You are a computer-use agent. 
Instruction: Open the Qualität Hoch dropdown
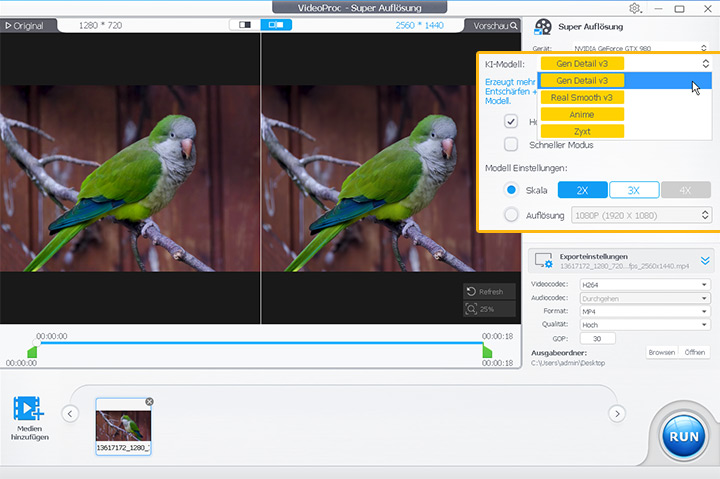coord(644,325)
